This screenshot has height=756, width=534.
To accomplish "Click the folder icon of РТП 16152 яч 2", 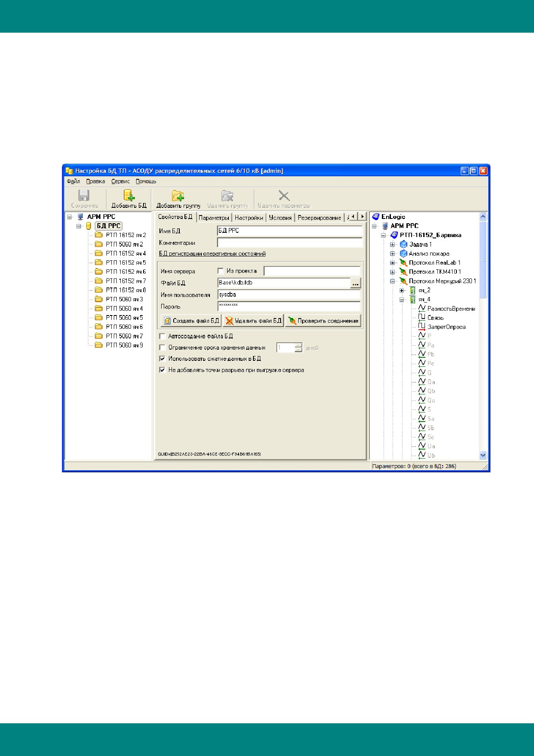I will point(99,235).
